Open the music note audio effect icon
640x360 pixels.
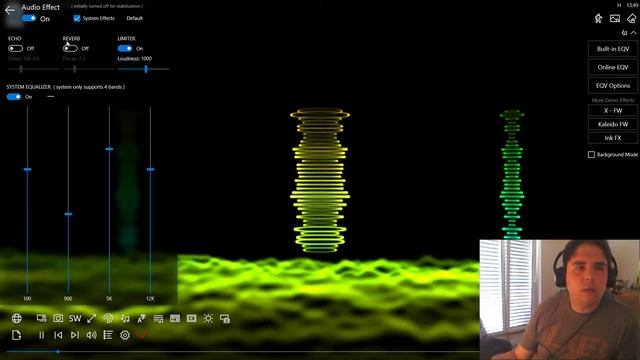pos(125,318)
